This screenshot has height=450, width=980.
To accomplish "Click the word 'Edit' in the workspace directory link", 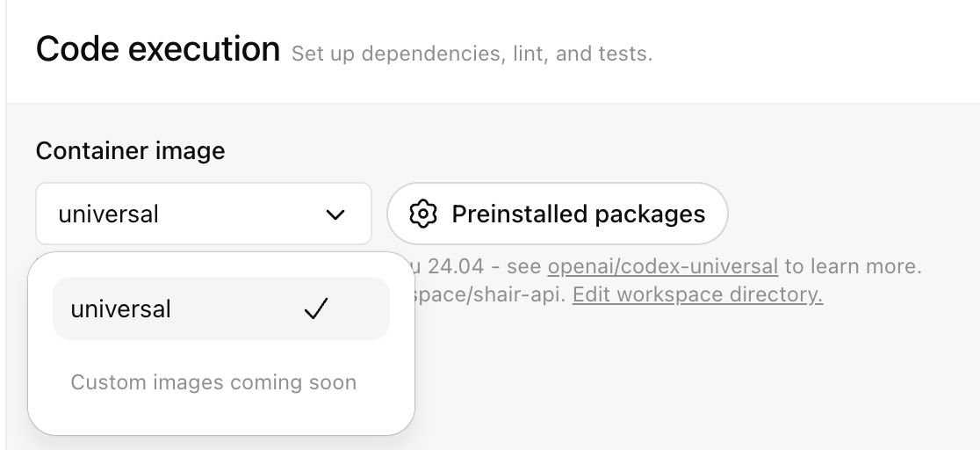I will [x=590, y=294].
